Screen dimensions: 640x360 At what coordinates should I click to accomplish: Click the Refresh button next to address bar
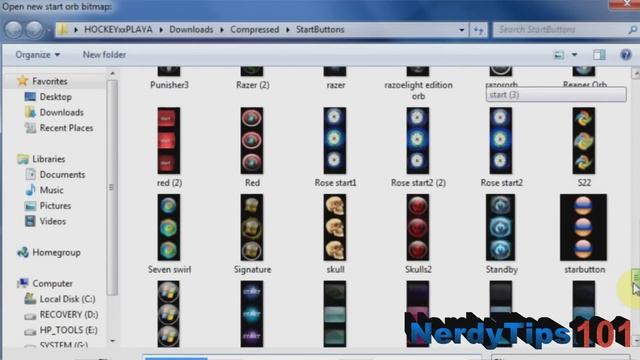pos(478,30)
